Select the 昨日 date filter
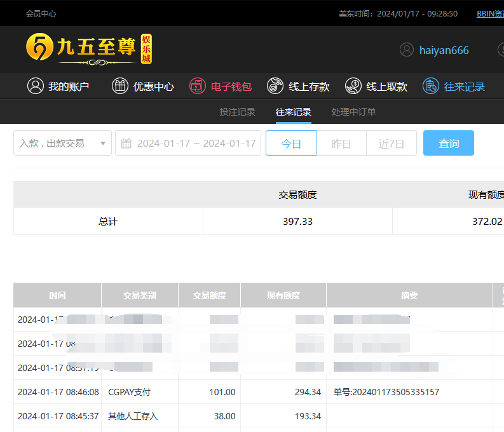 tap(341, 144)
